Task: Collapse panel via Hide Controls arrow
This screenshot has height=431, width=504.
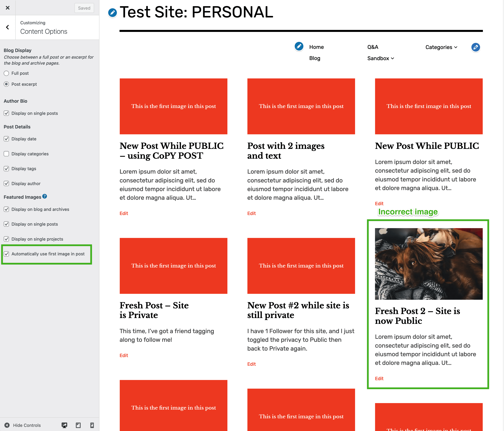Action: tap(7, 425)
